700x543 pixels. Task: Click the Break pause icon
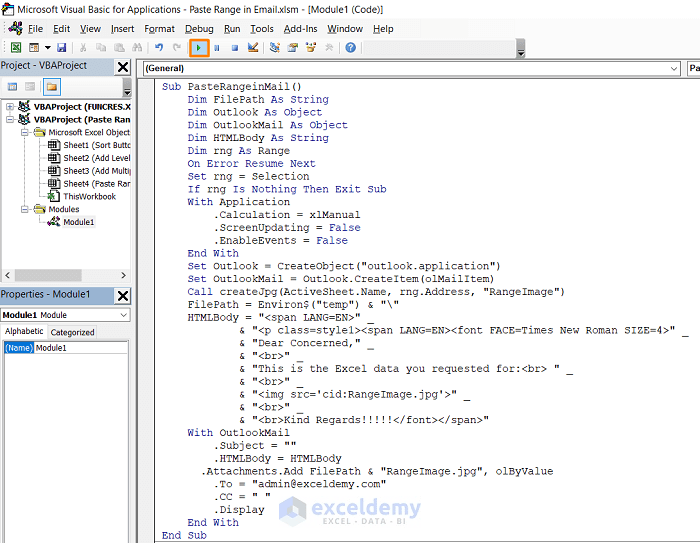[217, 48]
